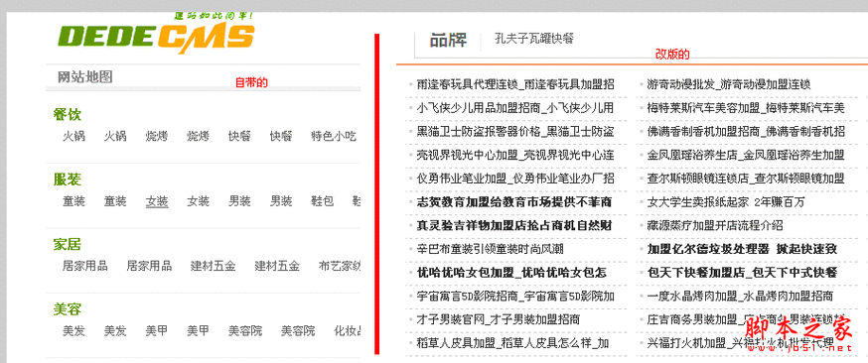Open the 金凤凰瑶浴养生店 article

[746, 156]
